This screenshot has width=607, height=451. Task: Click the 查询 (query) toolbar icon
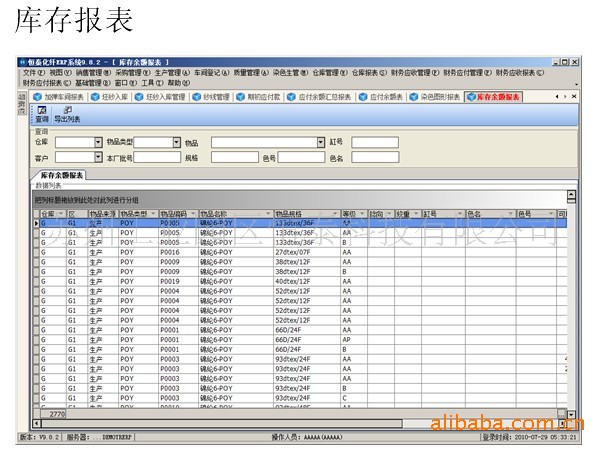(42, 109)
